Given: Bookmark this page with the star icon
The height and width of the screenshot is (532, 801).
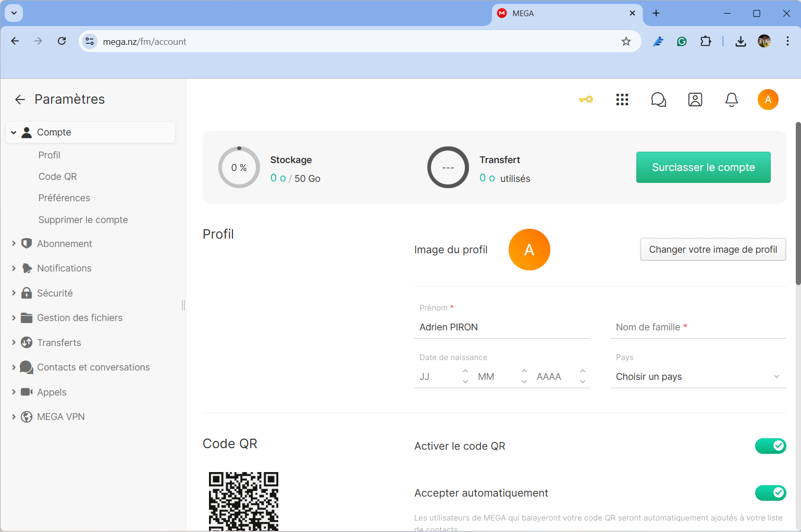Looking at the screenshot, I should (626, 42).
